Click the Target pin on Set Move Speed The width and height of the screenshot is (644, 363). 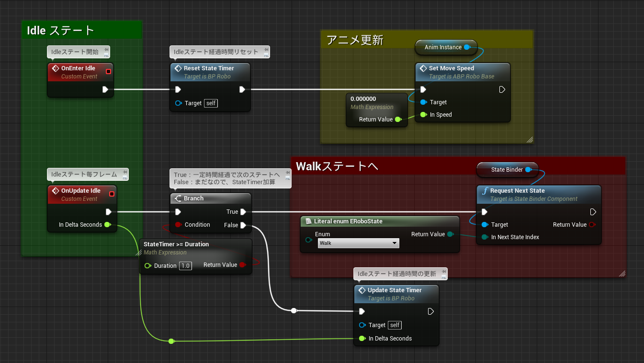tap(423, 102)
